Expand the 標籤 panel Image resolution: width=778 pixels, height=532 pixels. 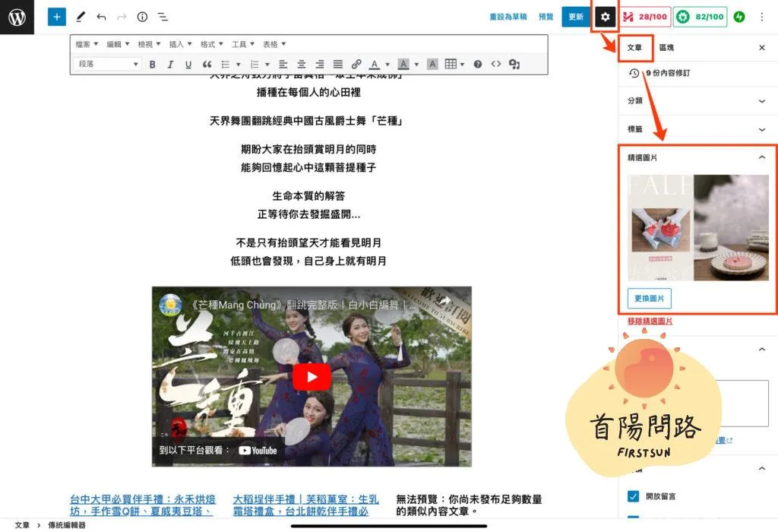coord(762,129)
